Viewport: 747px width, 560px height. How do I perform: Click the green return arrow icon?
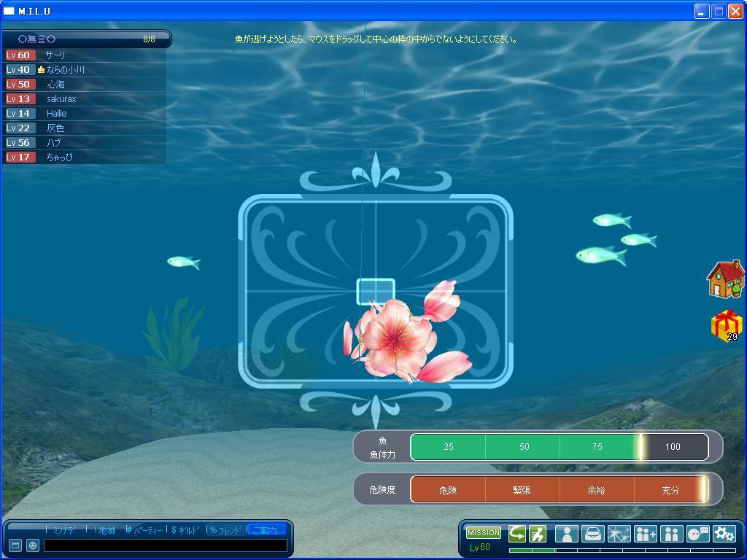517,534
